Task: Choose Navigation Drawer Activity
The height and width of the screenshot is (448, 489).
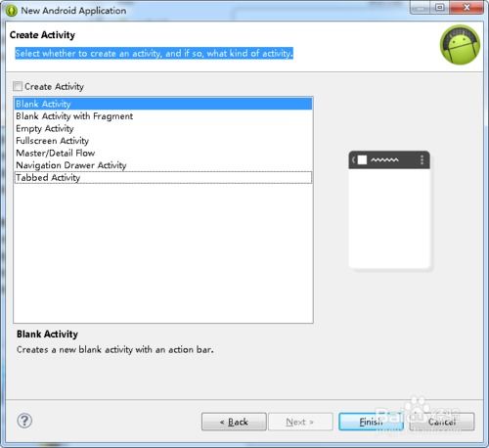Action: coord(163,165)
